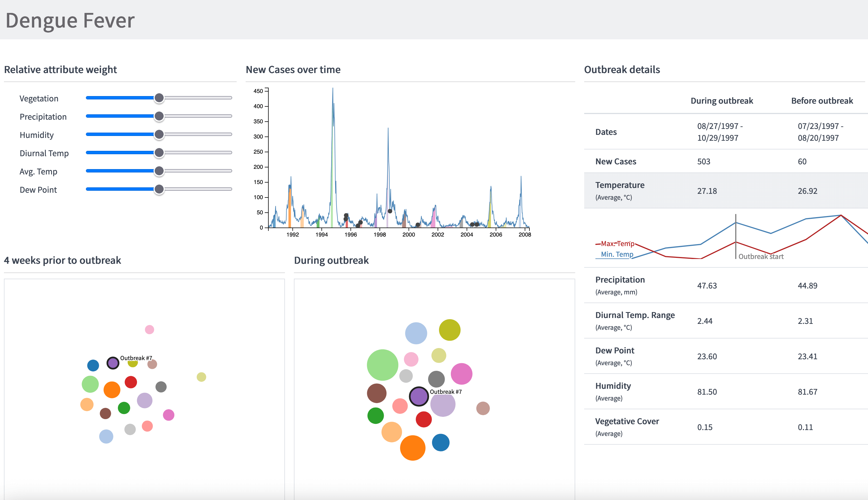Screen dimensions: 868x500
Task: Click the date range 07/23/1997 - 08/20/1997
Action: point(820,132)
